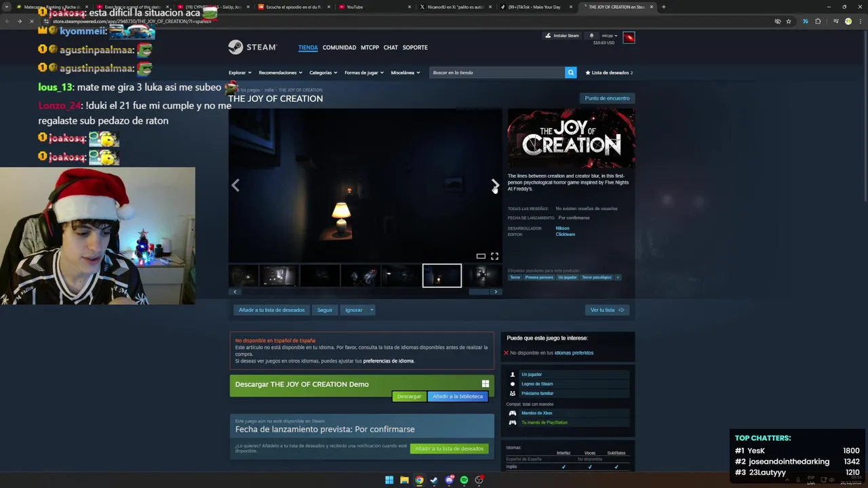Viewport: 868px width, 488px height.
Task: Open Spotify from taskbar
Action: pyautogui.click(x=464, y=480)
